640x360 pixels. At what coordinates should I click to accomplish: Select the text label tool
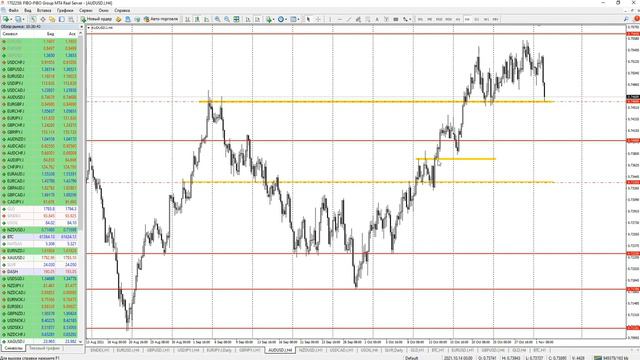point(386,19)
